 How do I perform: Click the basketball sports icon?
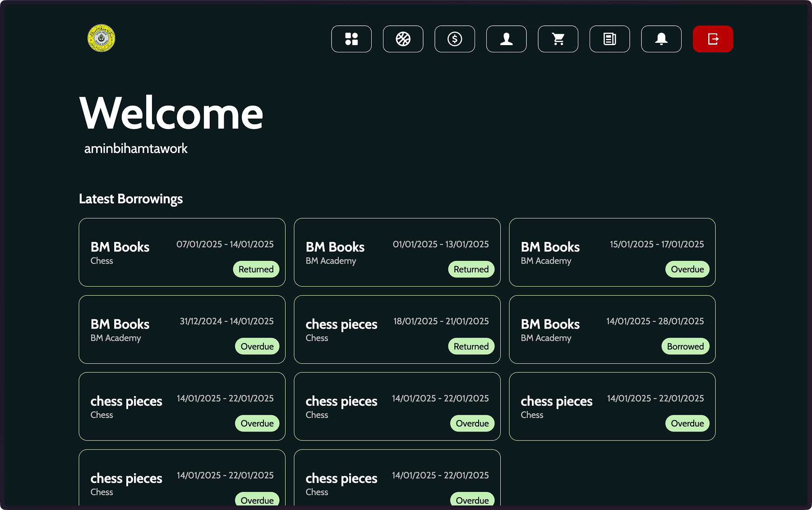click(x=403, y=39)
